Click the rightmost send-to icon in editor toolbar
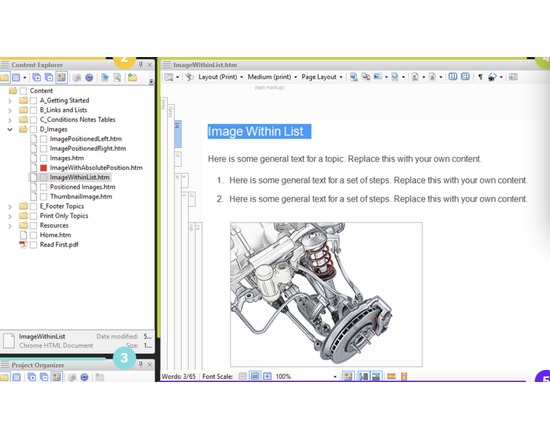550x440 pixels. (x=513, y=77)
